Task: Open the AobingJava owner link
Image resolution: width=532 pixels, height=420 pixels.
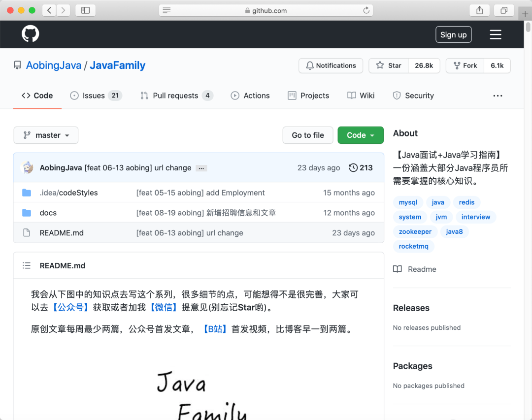Action: 54,65
